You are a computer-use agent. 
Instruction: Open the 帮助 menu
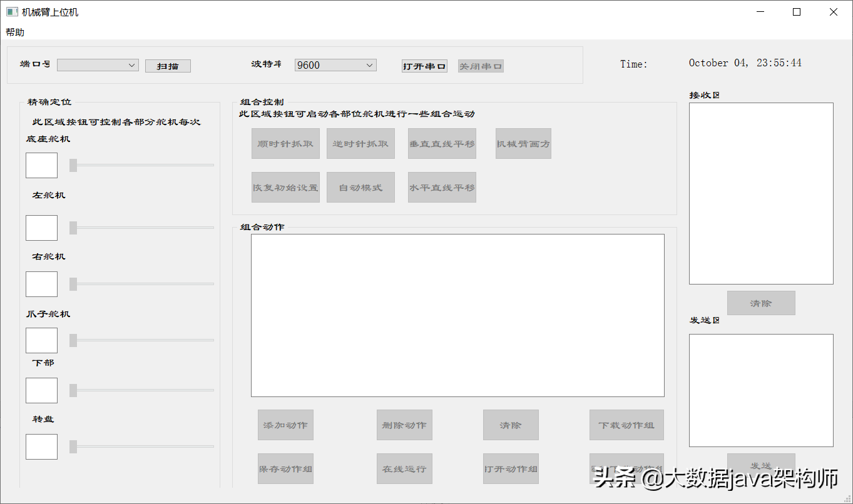pos(14,31)
